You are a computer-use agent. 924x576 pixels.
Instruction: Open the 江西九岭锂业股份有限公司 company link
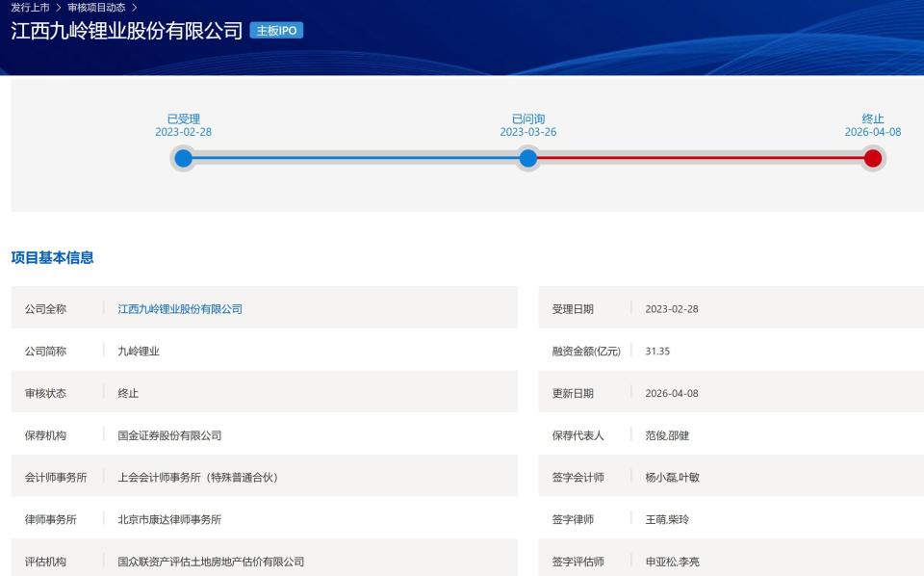coord(179,308)
